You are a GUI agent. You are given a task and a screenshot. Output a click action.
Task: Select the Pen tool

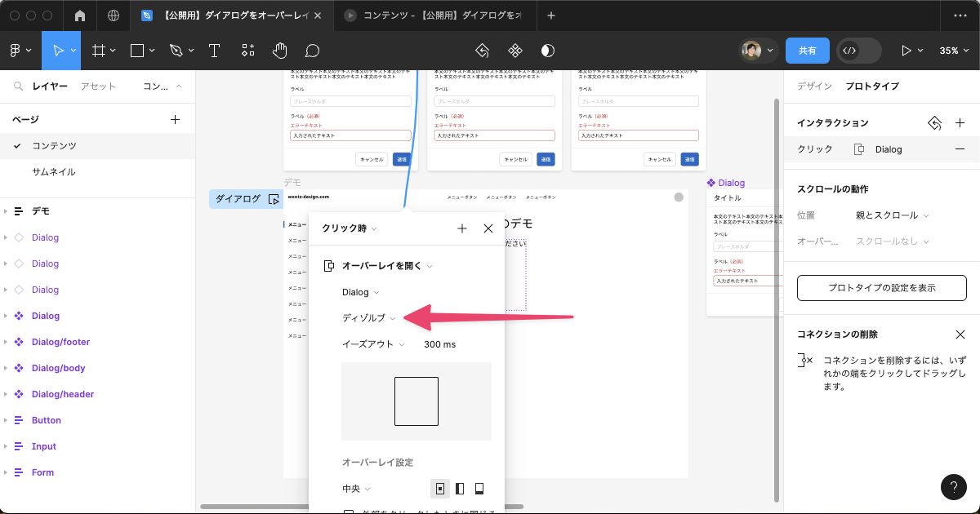pyautogui.click(x=176, y=51)
